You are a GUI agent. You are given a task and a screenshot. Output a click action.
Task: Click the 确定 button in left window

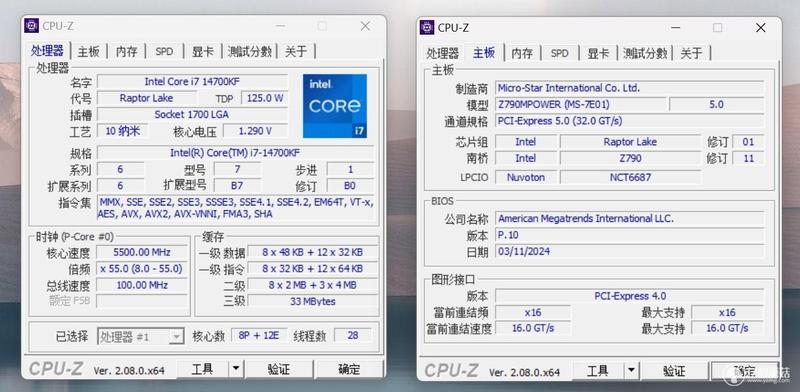point(349,369)
